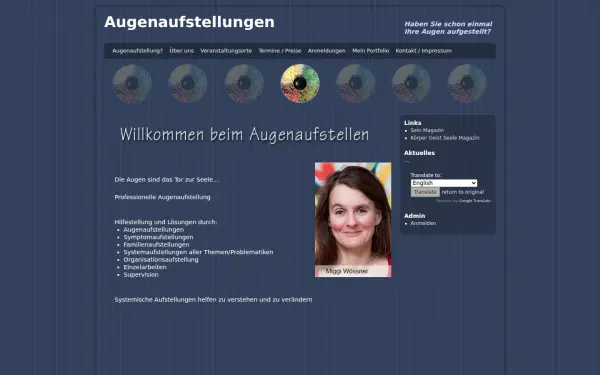Open Körper Geist Seele Magazin link
600x375 pixels.
[x=445, y=138]
